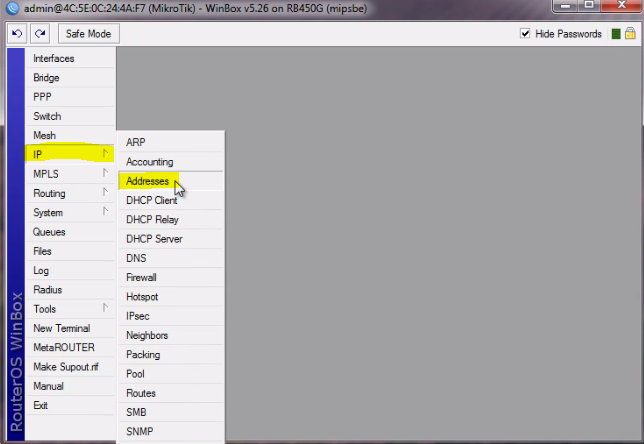Choose IPsec in IP submenu
644x444 pixels.
171,316
